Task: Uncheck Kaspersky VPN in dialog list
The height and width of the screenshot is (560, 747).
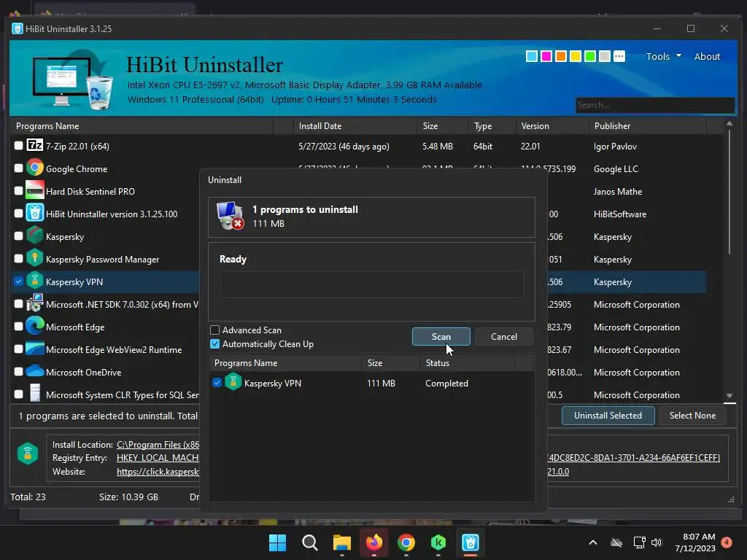Action: [x=217, y=382]
